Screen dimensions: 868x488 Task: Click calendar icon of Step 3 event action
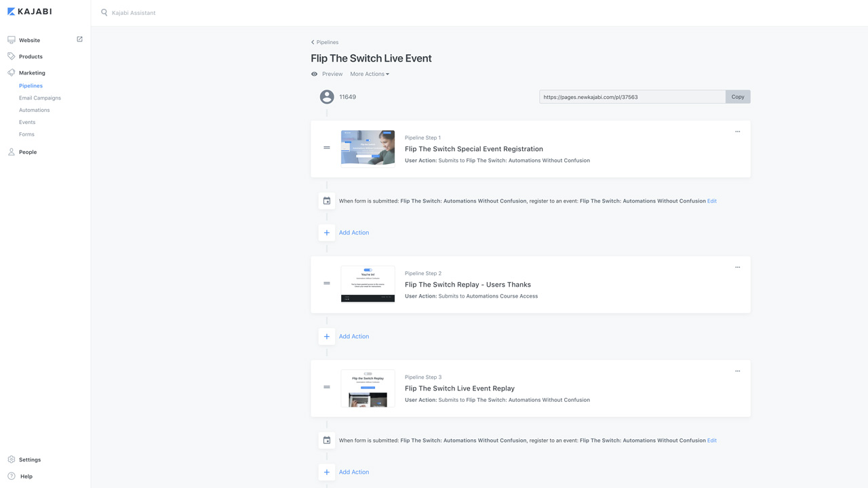point(327,440)
